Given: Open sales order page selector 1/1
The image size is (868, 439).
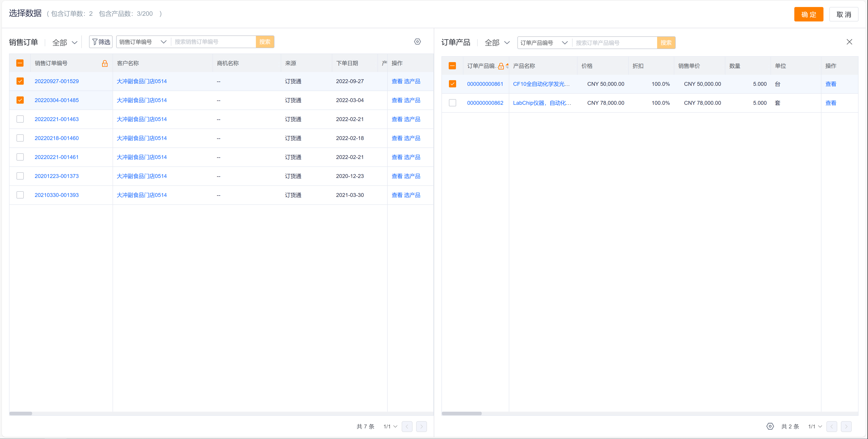Looking at the screenshot, I should (x=390, y=426).
